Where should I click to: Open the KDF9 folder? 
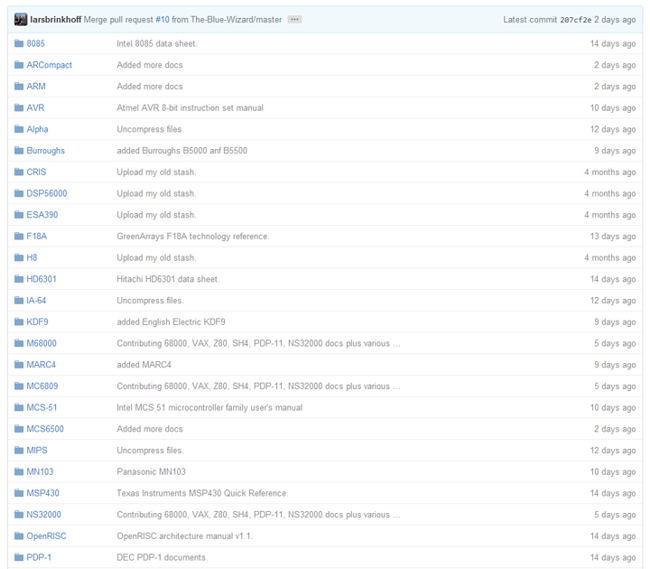[37, 322]
